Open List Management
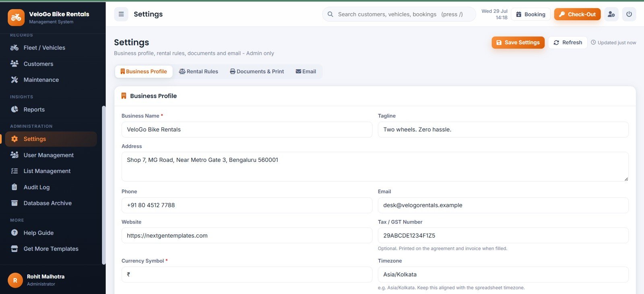644x294 pixels. tap(51, 171)
